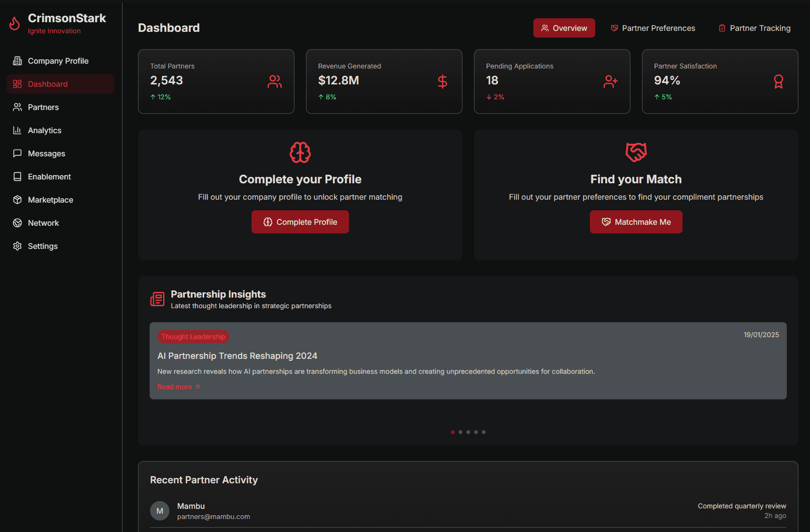The image size is (810, 532).
Task: Click the 2,543 Total Partners value
Action: [x=167, y=81]
